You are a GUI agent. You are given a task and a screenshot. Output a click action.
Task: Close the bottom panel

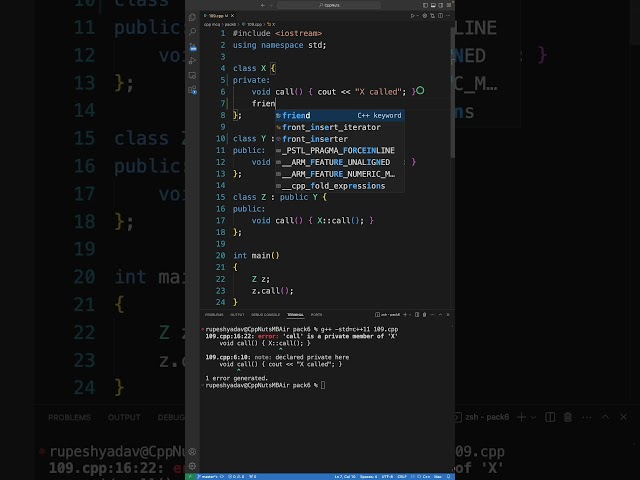point(448,315)
